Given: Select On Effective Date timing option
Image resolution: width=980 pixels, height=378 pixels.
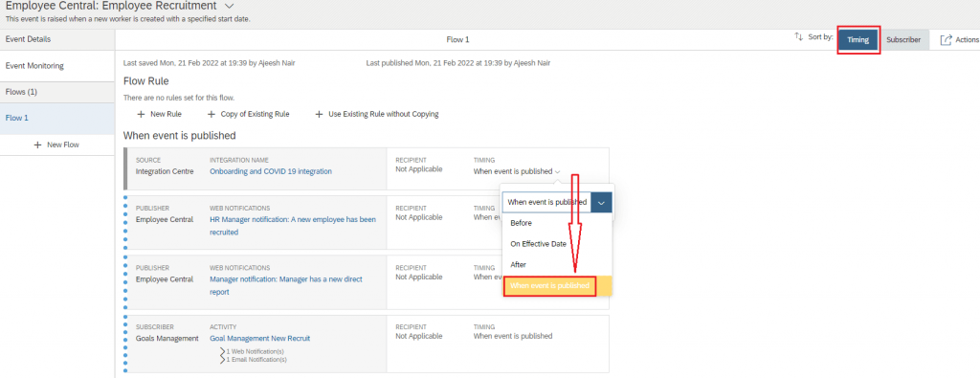Looking at the screenshot, I should coord(558,244).
